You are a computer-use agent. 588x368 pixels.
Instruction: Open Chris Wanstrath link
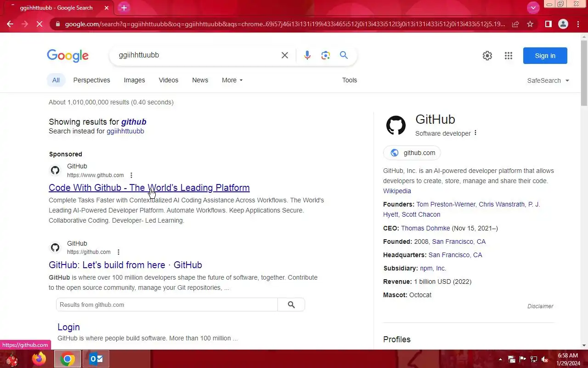[502, 204]
